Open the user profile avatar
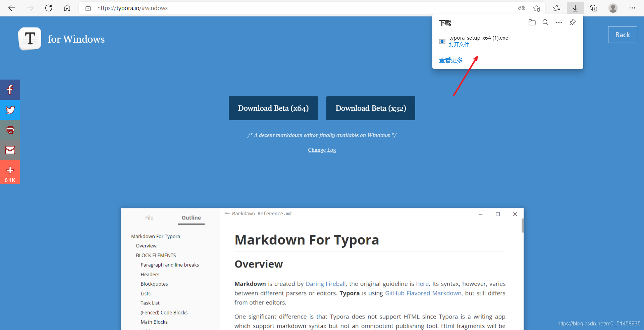The image size is (644, 330). point(613,8)
